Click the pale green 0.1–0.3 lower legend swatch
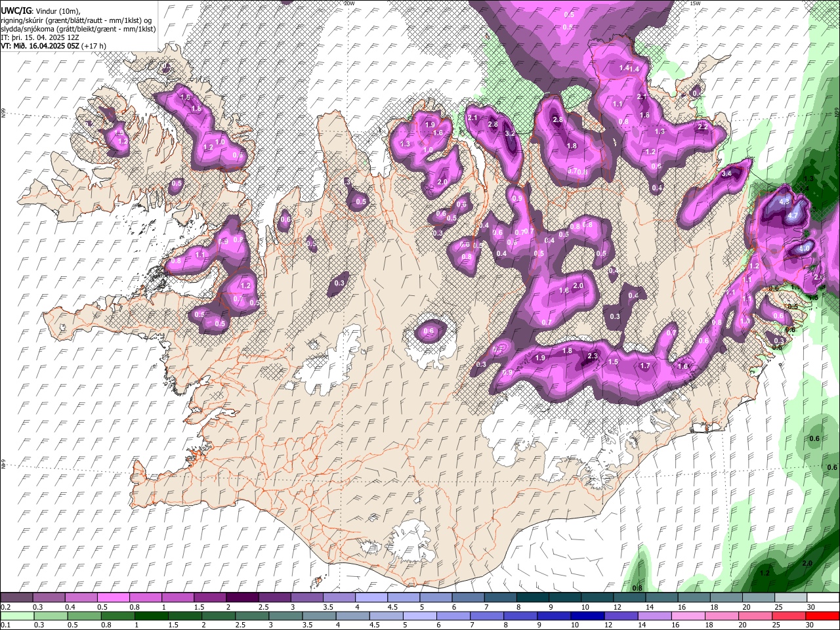This screenshot has width=840, height=630. click(16, 616)
